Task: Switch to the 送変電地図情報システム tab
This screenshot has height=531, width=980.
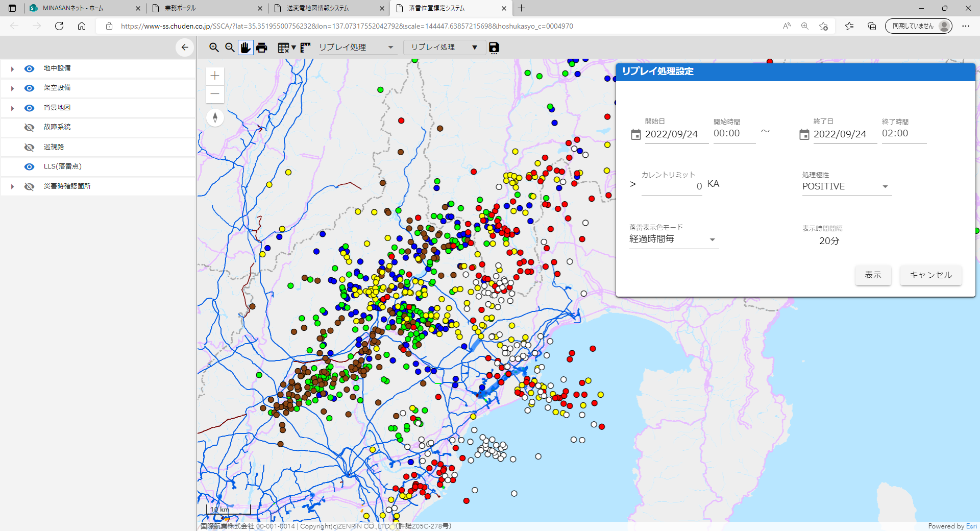Action: click(327, 8)
